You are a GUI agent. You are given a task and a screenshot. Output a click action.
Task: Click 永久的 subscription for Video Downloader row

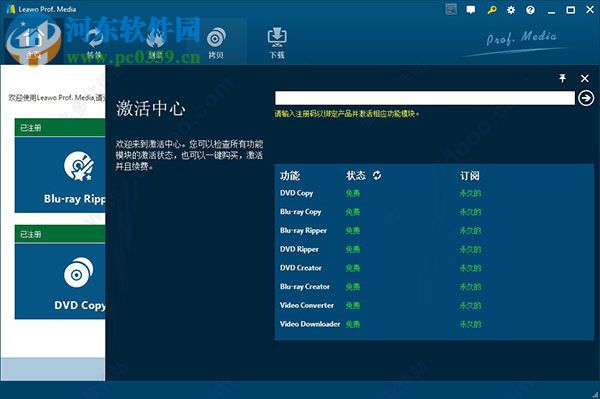[x=470, y=324]
